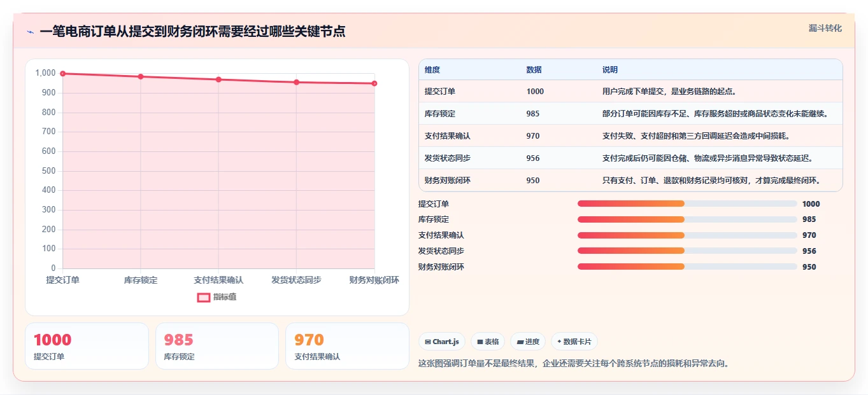868x395 pixels.
Task: Click the 发货状态同步 progress bar
Action: point(687,251)
